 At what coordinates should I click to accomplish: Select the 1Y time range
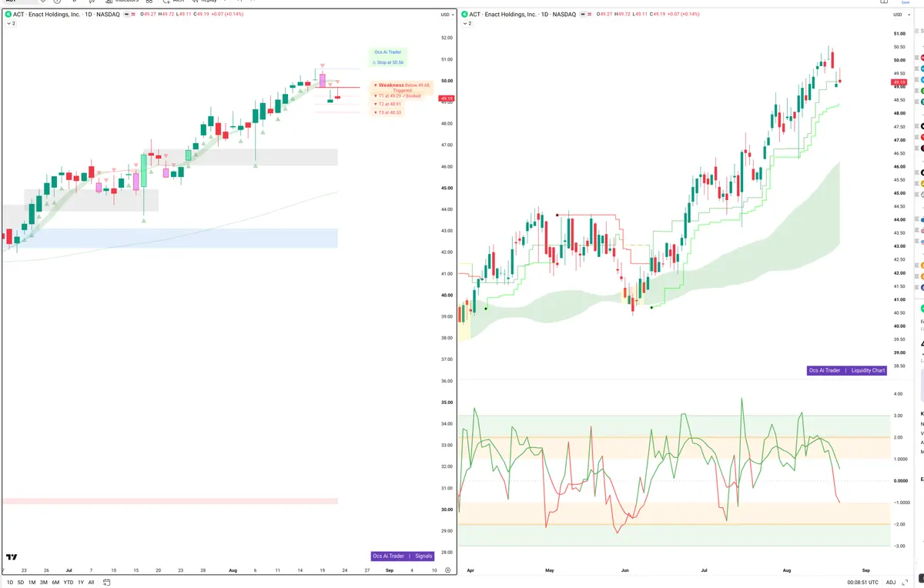pos(81,583)
